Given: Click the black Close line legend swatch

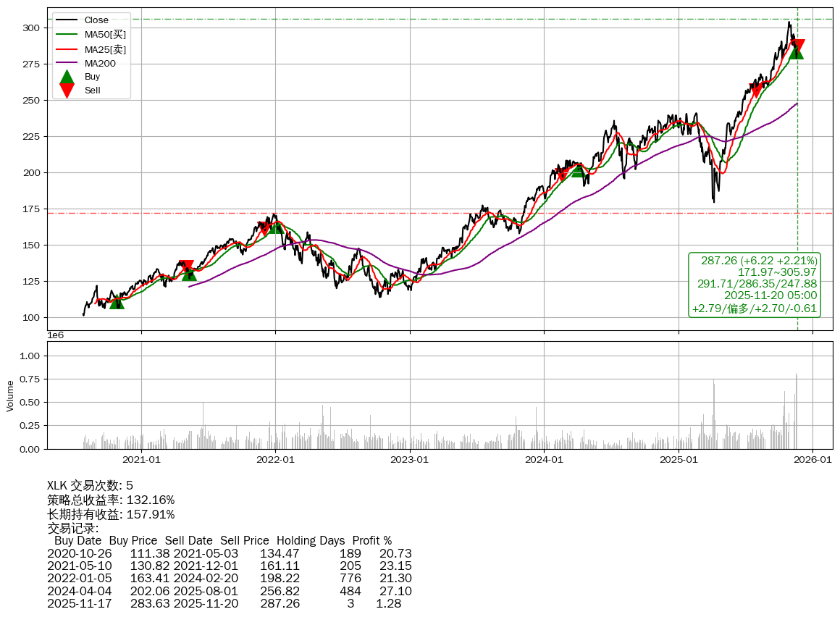Looking at the screenshot, I should point(67,20).
